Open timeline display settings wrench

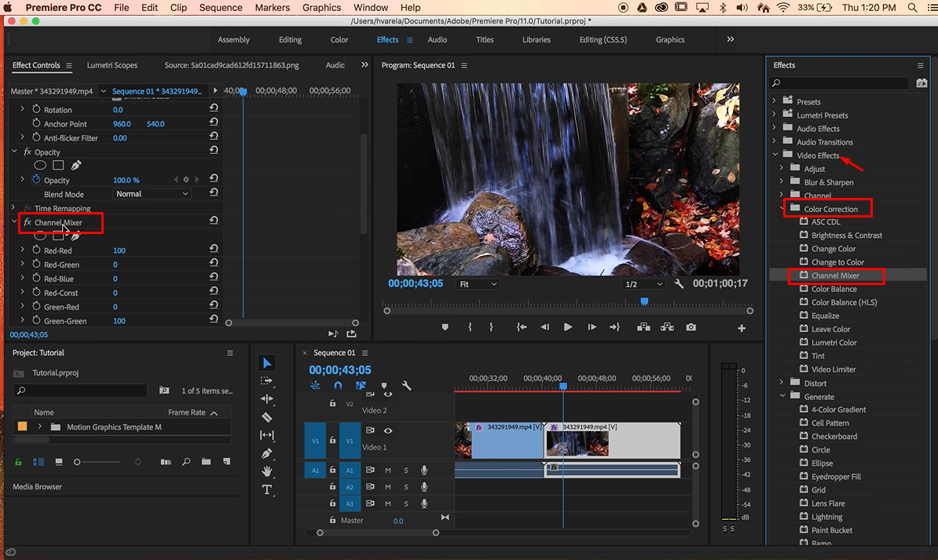pos(406,386)
